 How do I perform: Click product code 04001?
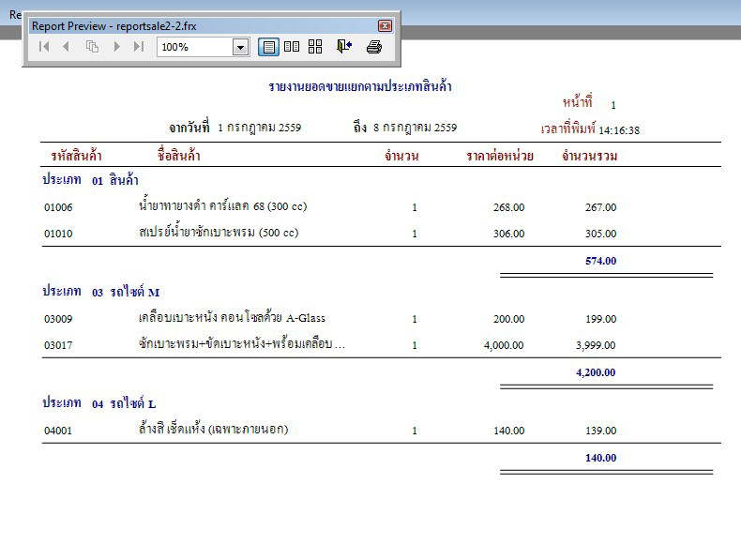pos(58,431)
